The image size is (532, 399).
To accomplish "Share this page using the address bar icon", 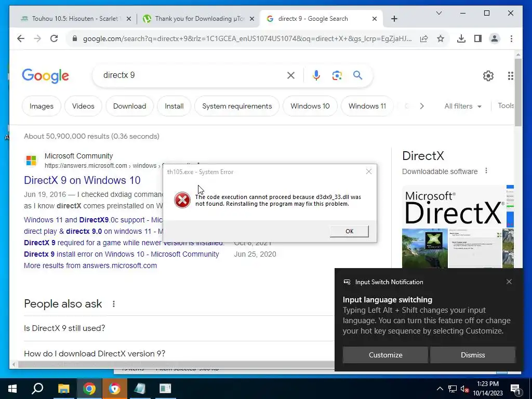I will click(424, 38).
